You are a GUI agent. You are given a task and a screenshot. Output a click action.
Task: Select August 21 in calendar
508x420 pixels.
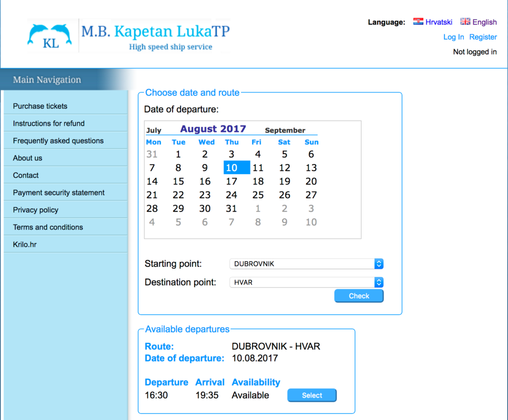click(152, 195)
